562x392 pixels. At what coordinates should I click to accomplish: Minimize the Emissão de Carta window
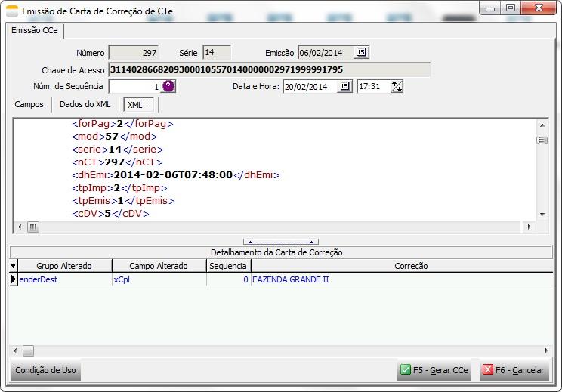tap(490, 8)
